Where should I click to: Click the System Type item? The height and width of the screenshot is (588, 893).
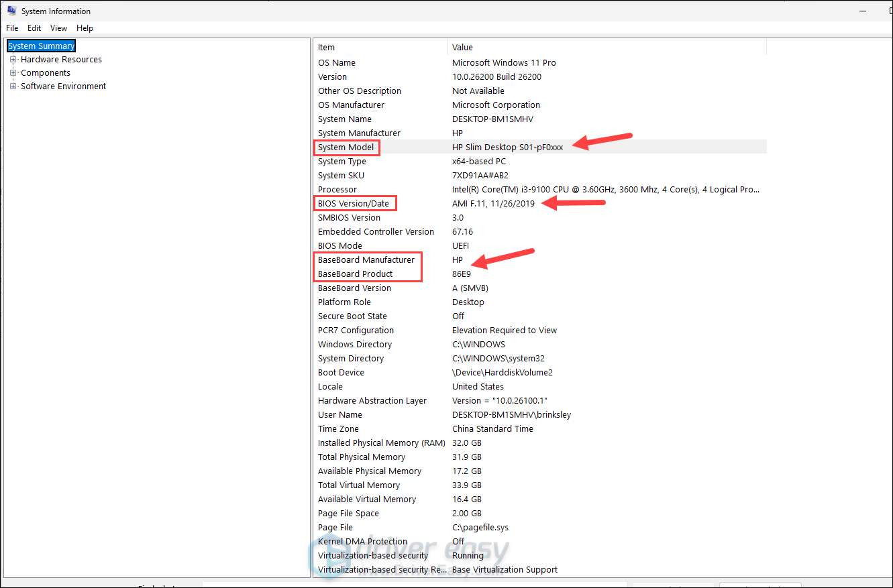pyautogui.click(x=342, y=161)
